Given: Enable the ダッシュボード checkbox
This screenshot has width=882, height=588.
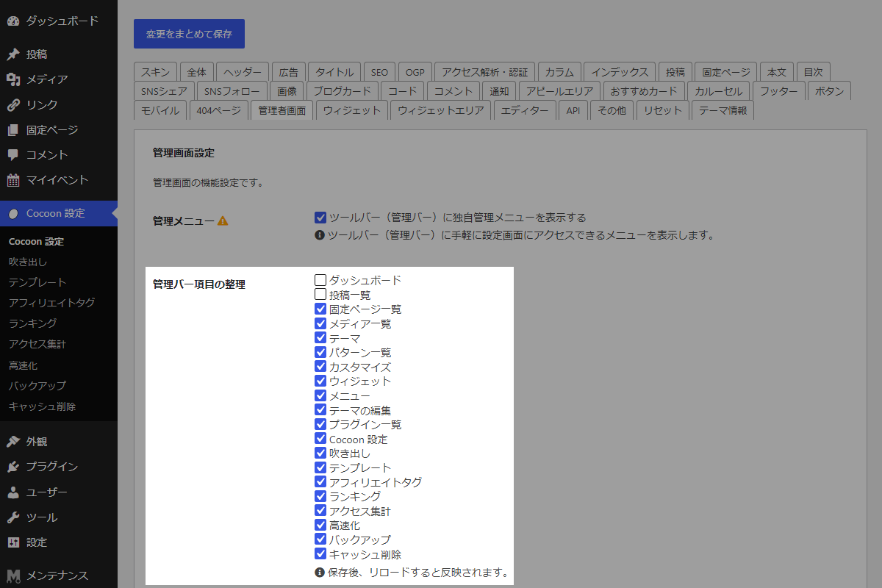Looking at the screenshot, I should pyautogui.click(x=320, y=280).
